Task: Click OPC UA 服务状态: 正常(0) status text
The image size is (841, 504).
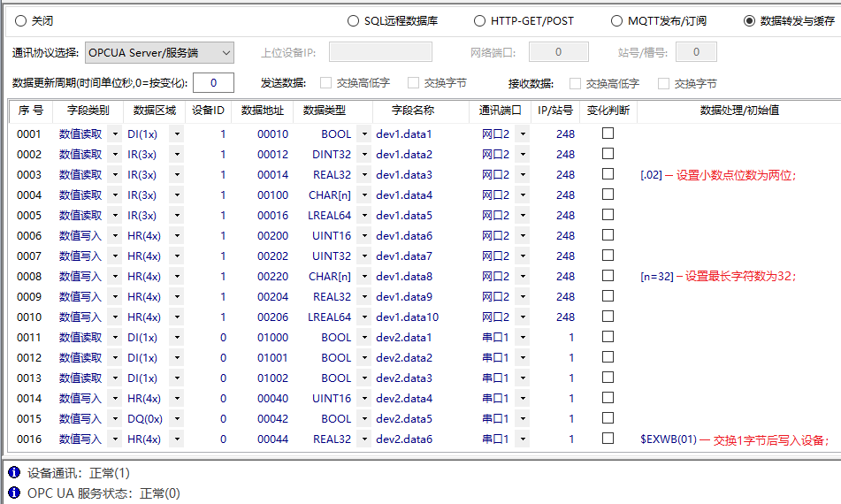Action: (103, 493)
